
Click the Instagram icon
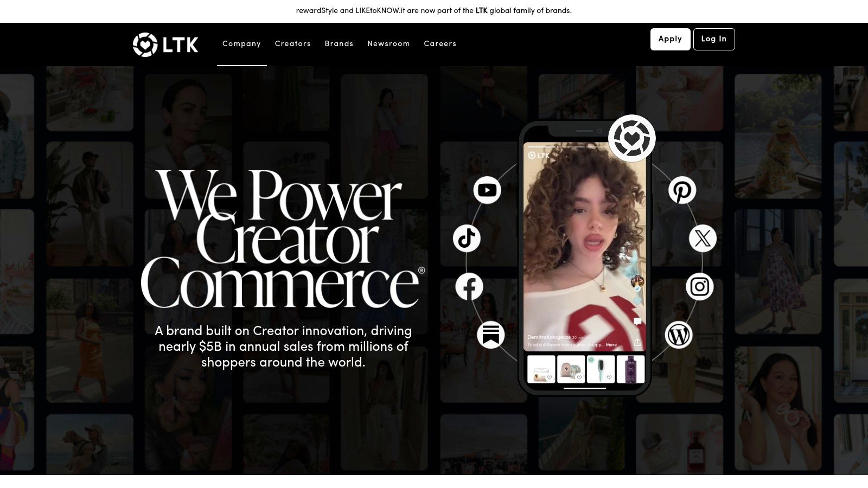pyautogui.click(x=700, y=286)
